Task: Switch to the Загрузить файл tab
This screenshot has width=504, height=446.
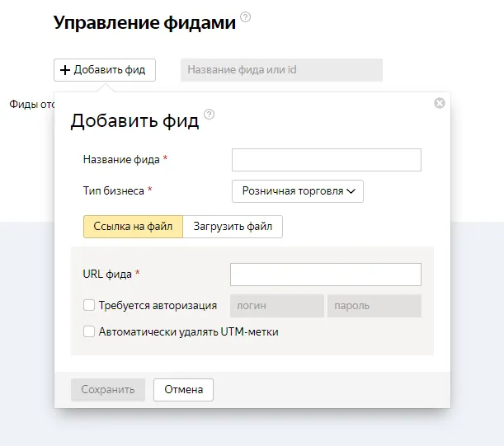Action: [233, 227]
